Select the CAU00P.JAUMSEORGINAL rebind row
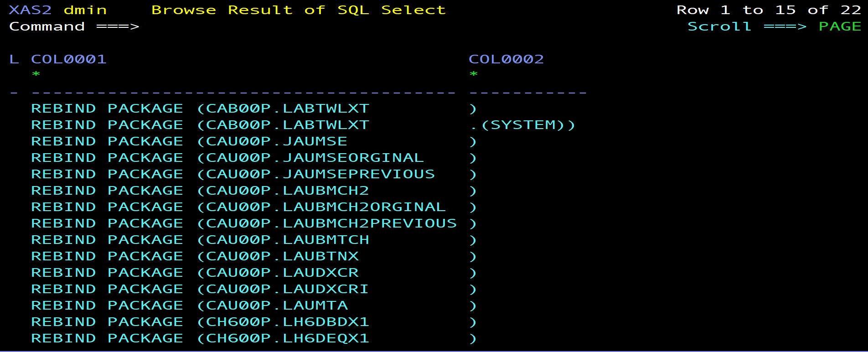This screenshot has height=352, width=868. pyautogui.click(x=227, y=158)
